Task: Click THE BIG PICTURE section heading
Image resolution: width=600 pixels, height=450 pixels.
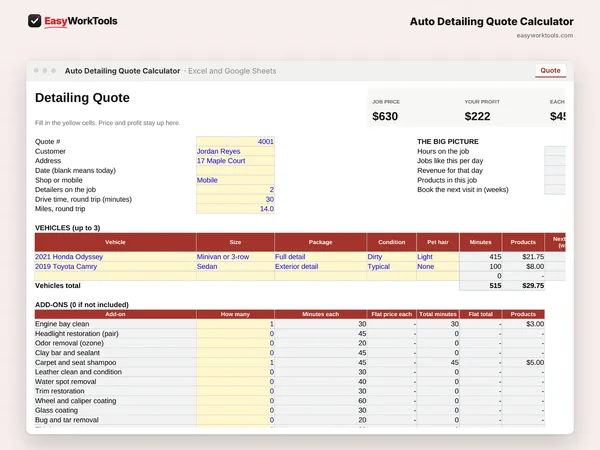Action: click(x=448, y=142)
